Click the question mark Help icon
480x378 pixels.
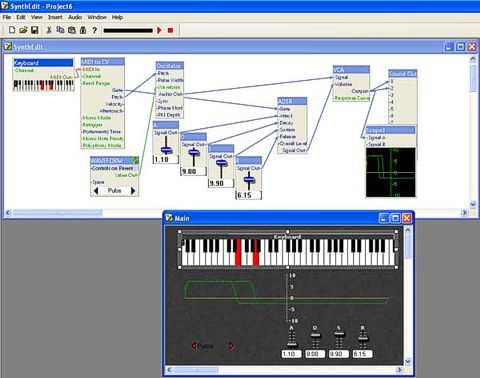click(x=95, y=30)
